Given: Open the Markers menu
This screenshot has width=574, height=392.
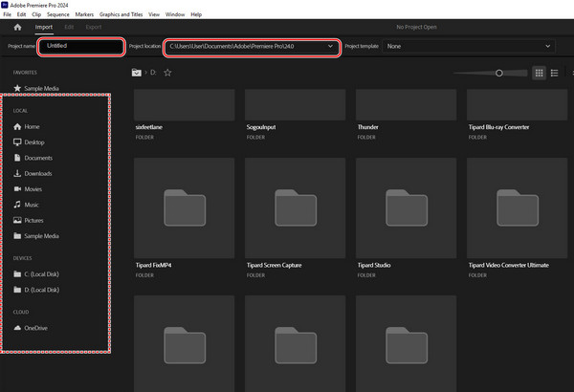Looking at the screenshot, I should 84,14.
